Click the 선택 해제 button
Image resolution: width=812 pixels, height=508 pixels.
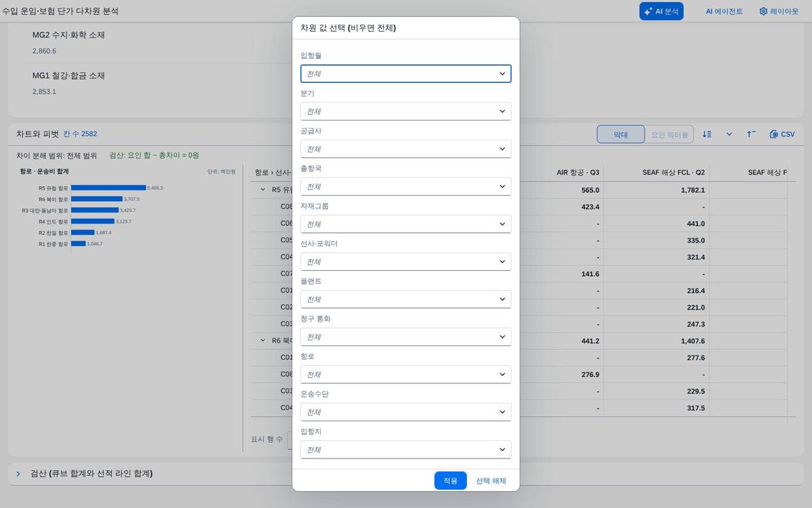(x=491, y=480)
